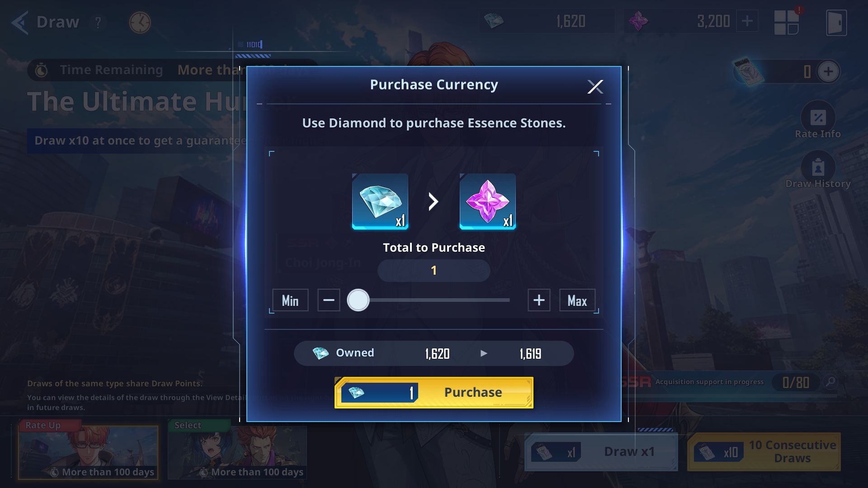Screen dimensions: 868x488
Task: Open the help question mark icon
Action: [98, 22]
